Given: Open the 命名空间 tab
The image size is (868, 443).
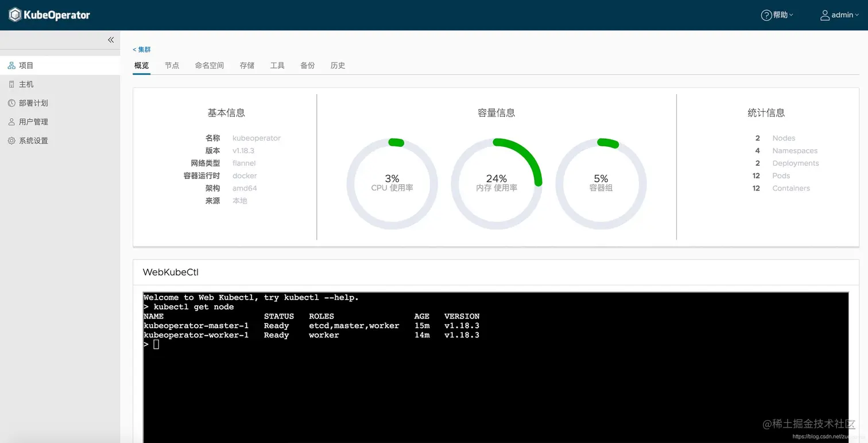Looking at the screenshot, I should point(209,65).
